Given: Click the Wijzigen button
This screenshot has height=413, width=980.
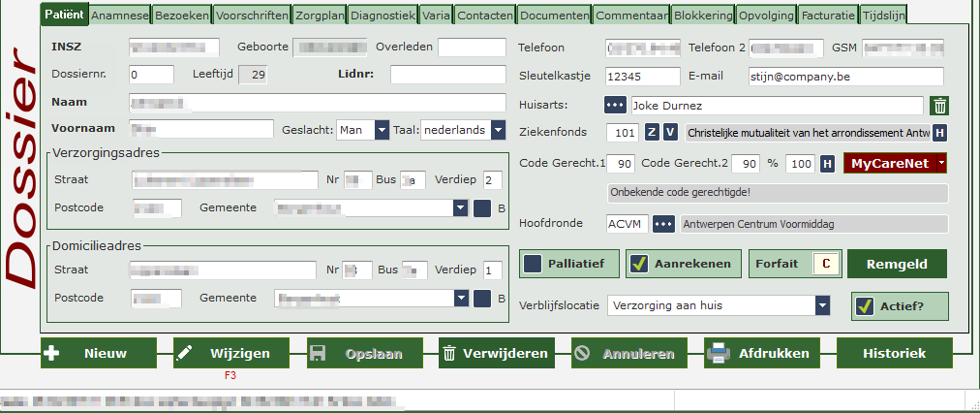Looking at the screenshot, I should tap(230, 354).
